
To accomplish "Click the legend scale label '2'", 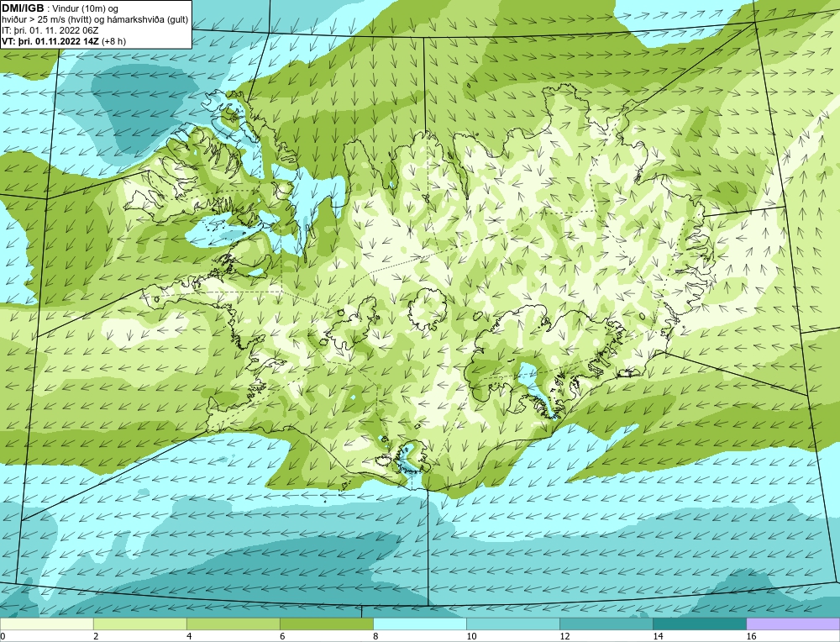I will click(96, 636).
